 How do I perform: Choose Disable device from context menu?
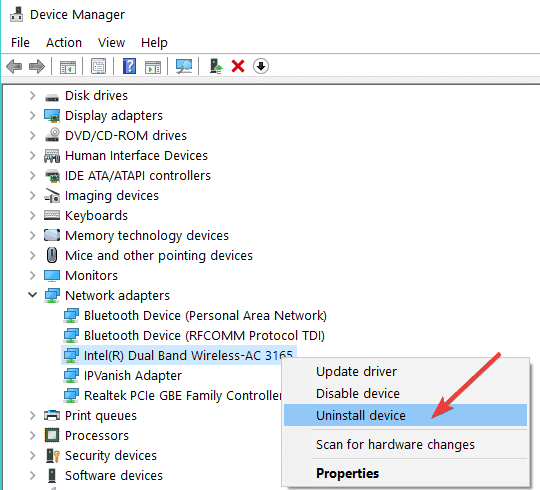coord(405,393)
